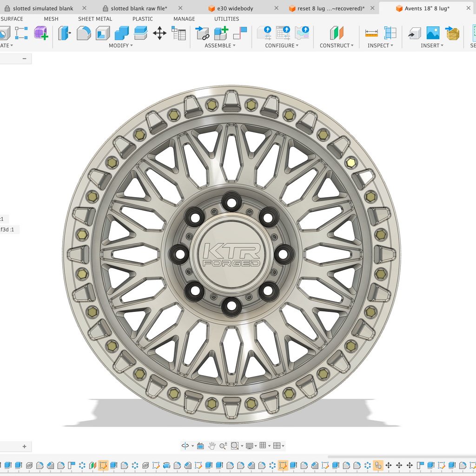
Task: Select the Move/Copy tool in the Modify toolbar
Action: (159, 33)
